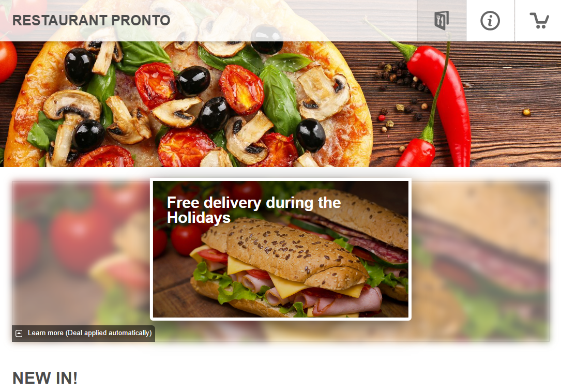This screenshot has width=561, height=392.
Task: Click the NEW IN! section heading
Action: [45, 378]
